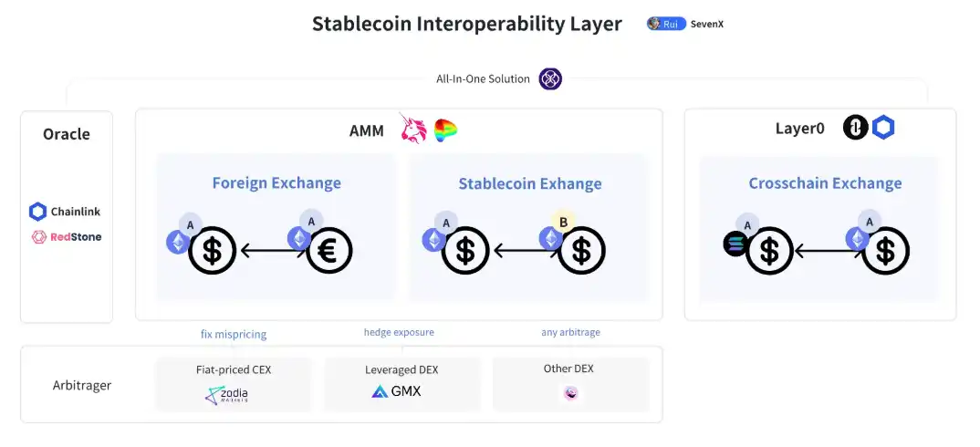Viewport: 980px width, 447px height.
Task: Click the euro coin in Foreign Exchange
Action: 328,250
